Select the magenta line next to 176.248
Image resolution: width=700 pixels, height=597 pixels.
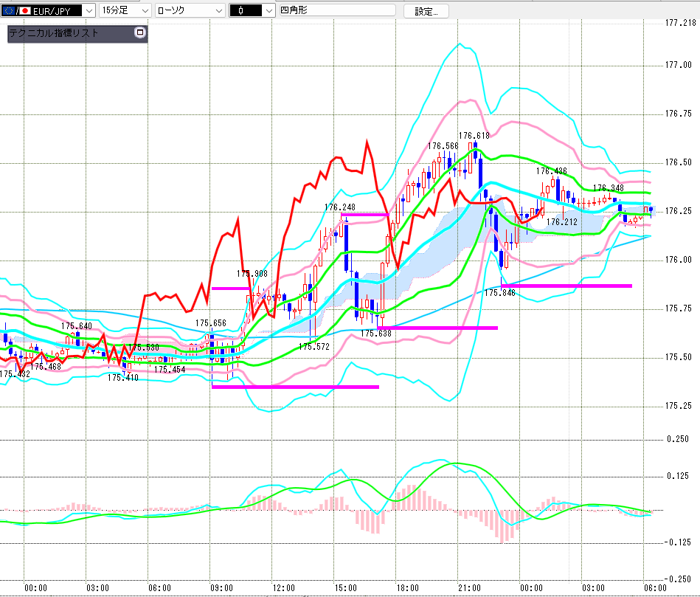coord(364,214)
